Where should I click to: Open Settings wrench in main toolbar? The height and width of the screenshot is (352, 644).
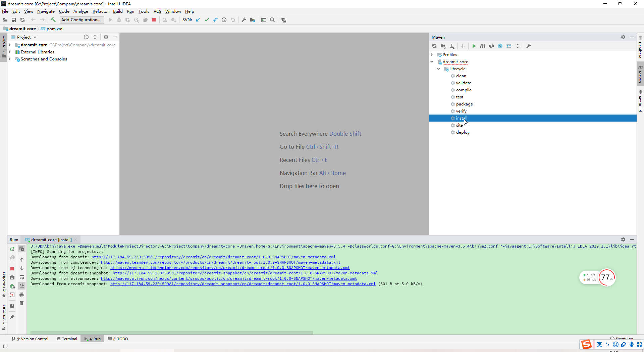(x=244, y=20)
